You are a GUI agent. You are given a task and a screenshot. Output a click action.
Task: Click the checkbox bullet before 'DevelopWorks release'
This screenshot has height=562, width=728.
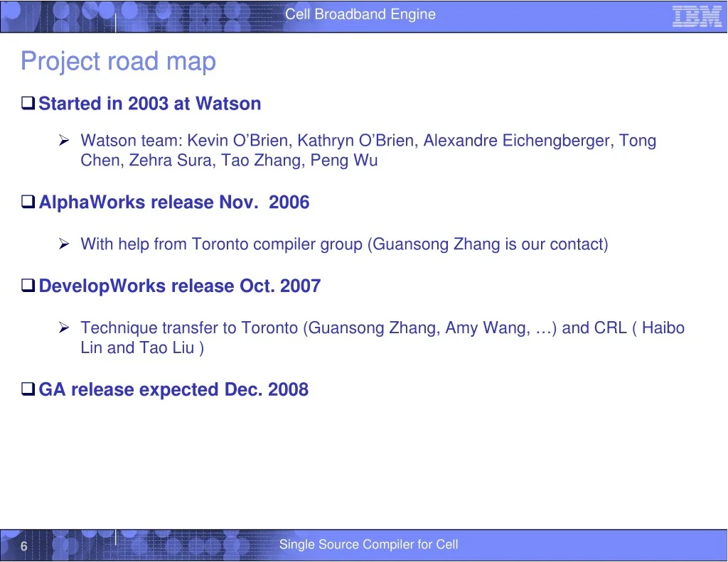pos(28,286)
